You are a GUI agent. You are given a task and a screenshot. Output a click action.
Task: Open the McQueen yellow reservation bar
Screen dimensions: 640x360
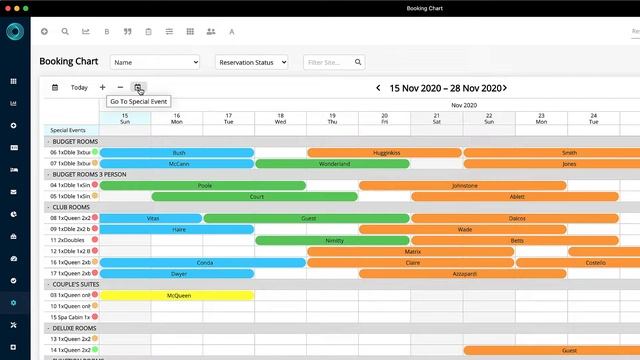(177, 296)
